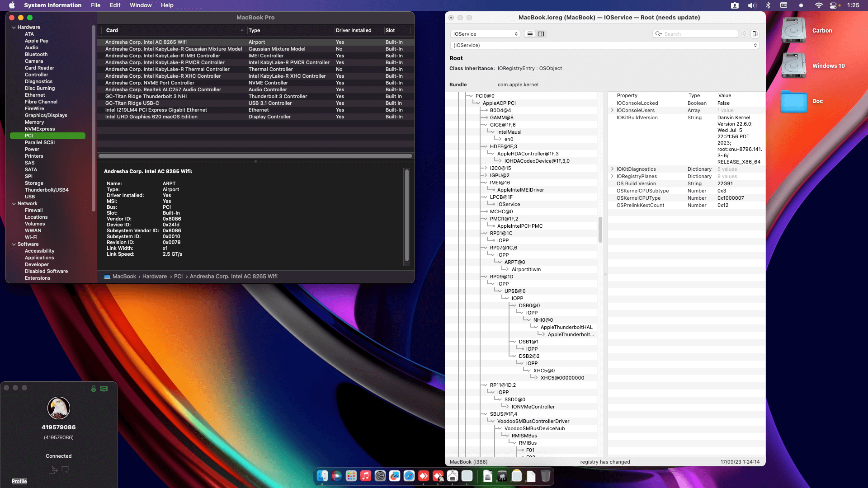This screenshot has width=868, height=488.
Task: Switch IORegistryExplorer to column view
Action: pos(541,34)
